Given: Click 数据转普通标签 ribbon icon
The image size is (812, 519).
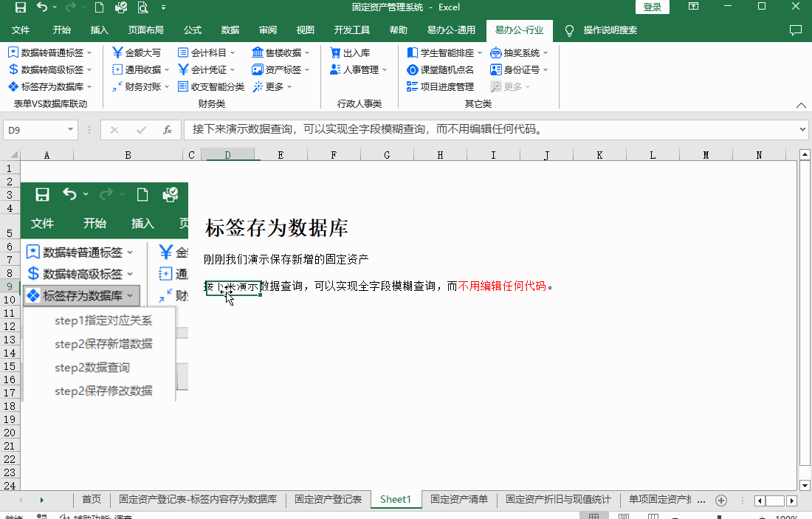Looking at the screenshot, I should (13, 52).
